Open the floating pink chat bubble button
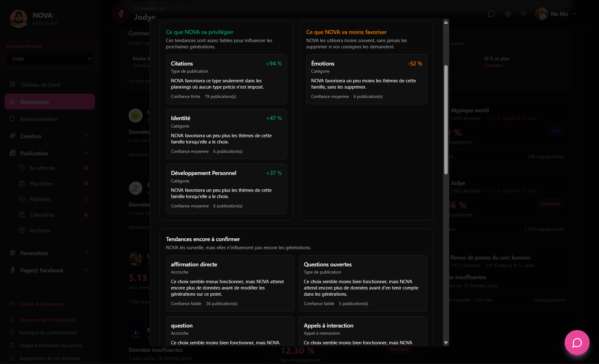This screenshot has width=599, height=364. (x=577, y=342)
